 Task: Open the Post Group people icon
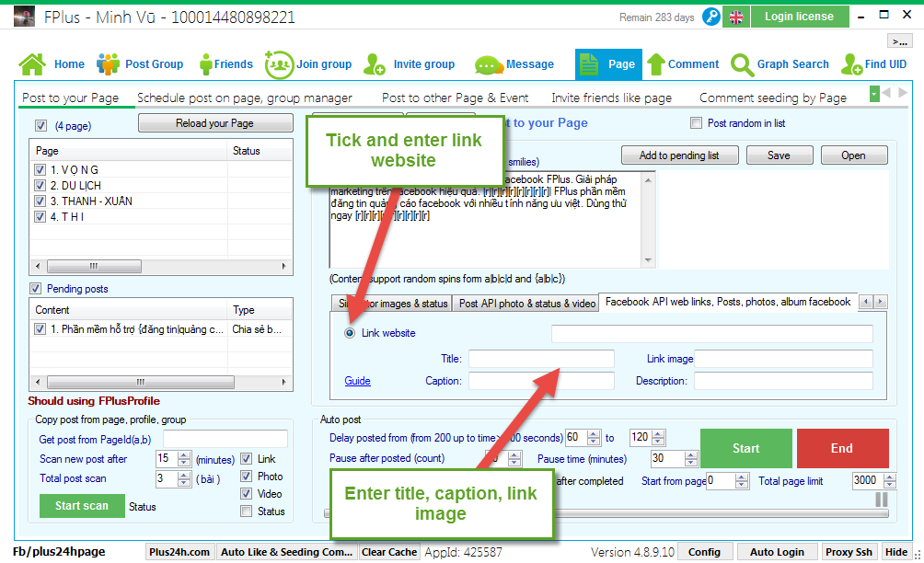click(x=108, y=64)
